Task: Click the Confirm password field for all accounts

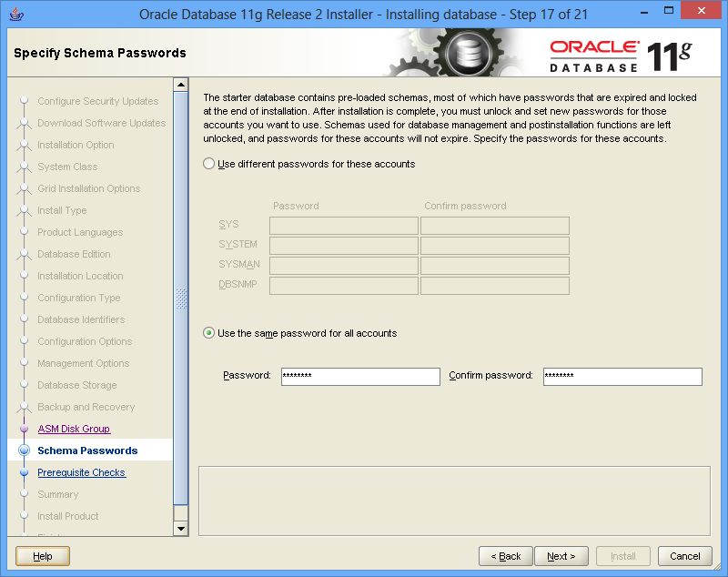Action: coord(622,377)
